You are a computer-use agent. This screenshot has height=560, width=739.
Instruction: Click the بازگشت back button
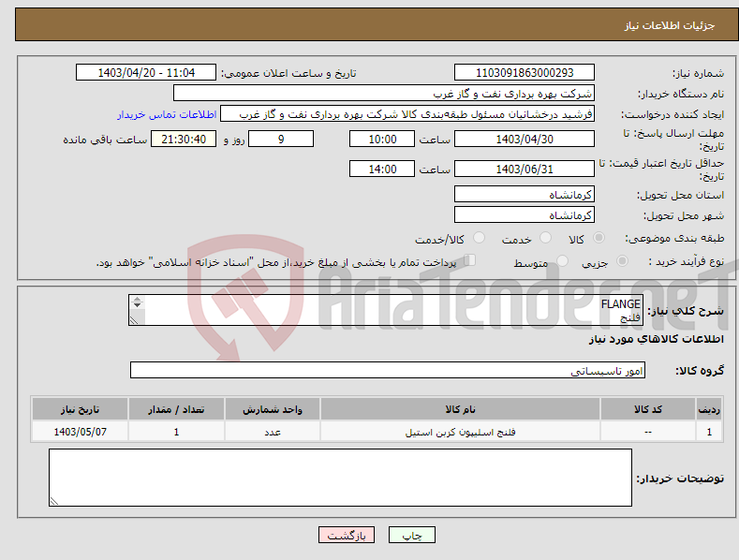[x=347, y=535]
